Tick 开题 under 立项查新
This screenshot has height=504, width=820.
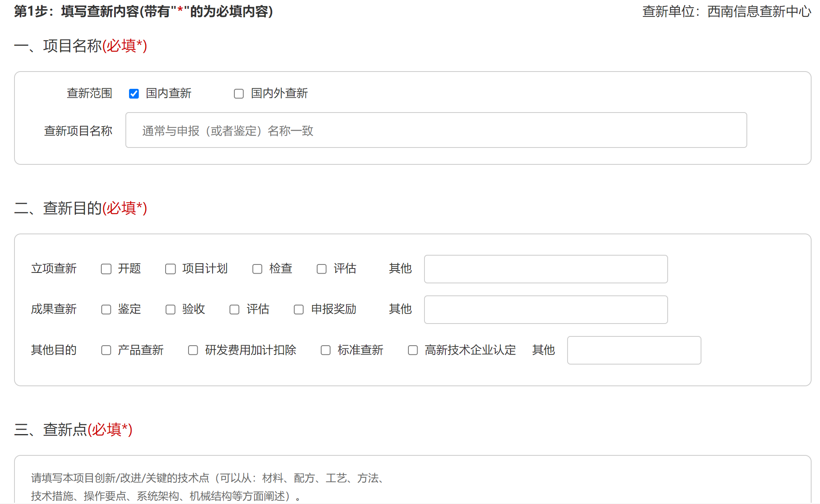click(x=106, y=269)
